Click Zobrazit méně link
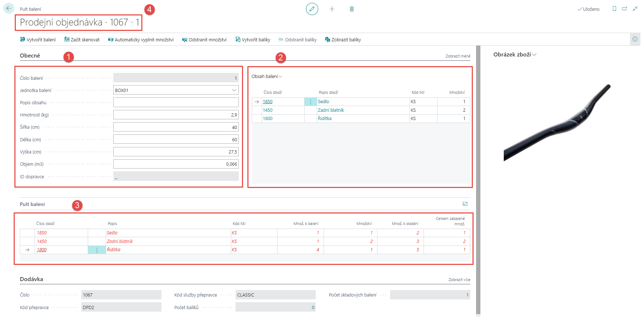 point(458,56)
